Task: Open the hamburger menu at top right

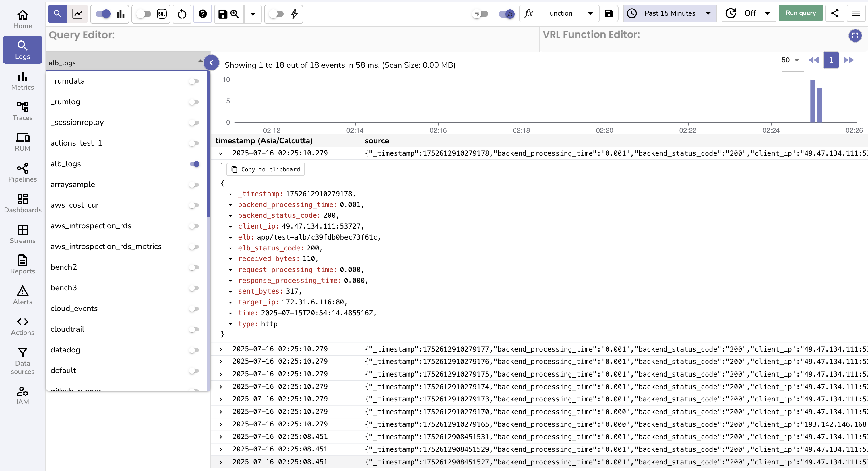Action: tap(856, 13)
